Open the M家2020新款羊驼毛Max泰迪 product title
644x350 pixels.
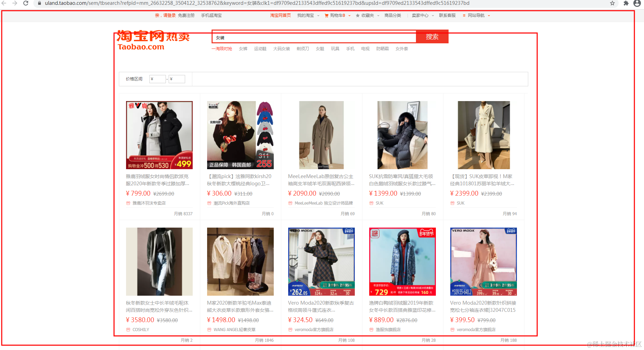(x=240, y=307)
